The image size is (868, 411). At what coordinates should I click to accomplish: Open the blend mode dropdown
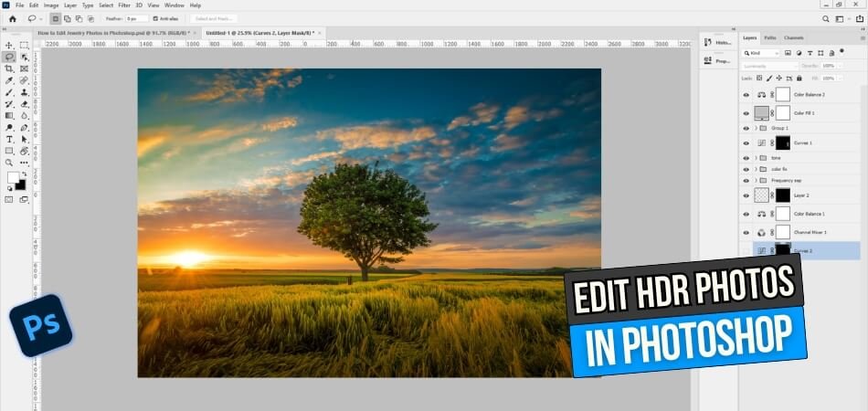pyautogui.click(x=768, y=66)
